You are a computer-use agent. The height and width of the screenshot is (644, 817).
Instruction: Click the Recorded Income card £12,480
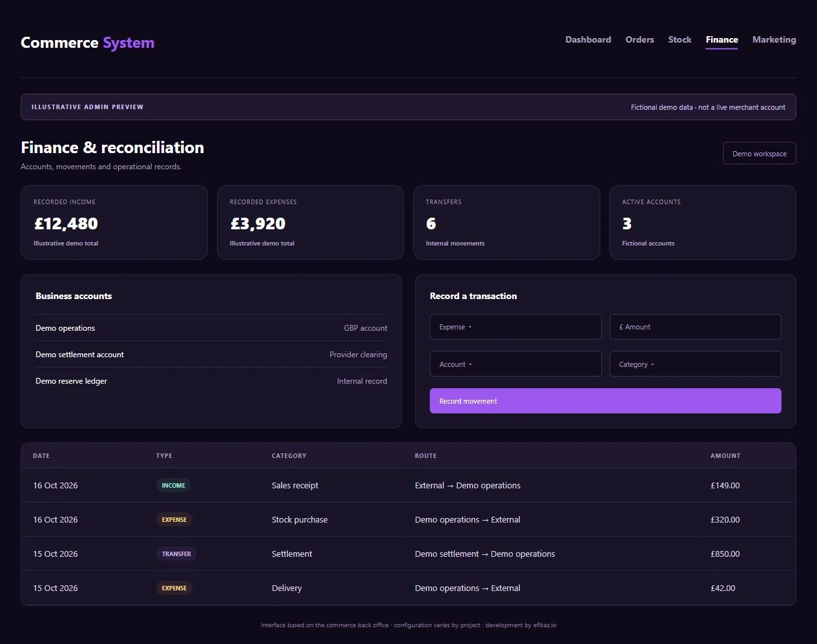pyautogui.click(x=114, y=223)
